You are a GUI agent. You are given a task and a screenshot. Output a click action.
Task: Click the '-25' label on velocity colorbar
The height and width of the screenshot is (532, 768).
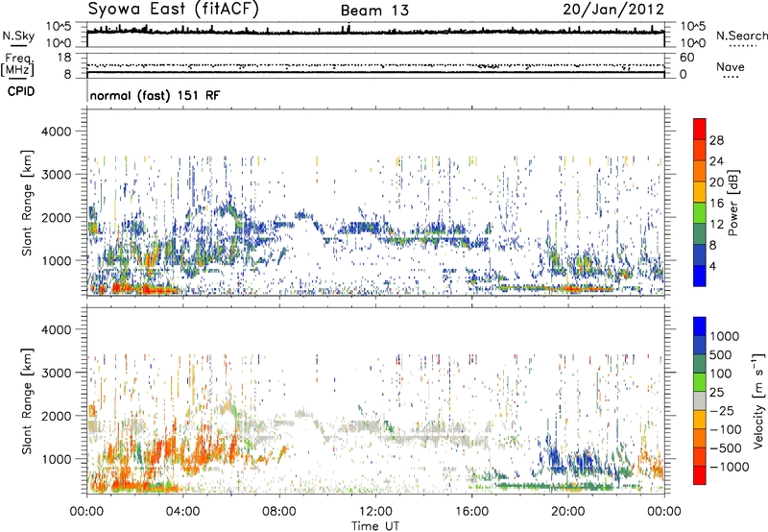click(x=721, y=411)
